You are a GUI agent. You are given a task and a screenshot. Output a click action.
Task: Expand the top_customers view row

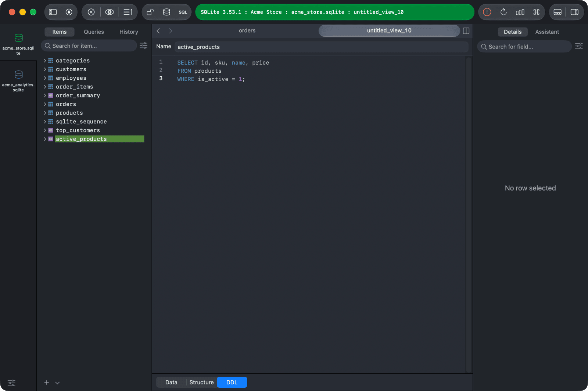(x=45, y=130)
